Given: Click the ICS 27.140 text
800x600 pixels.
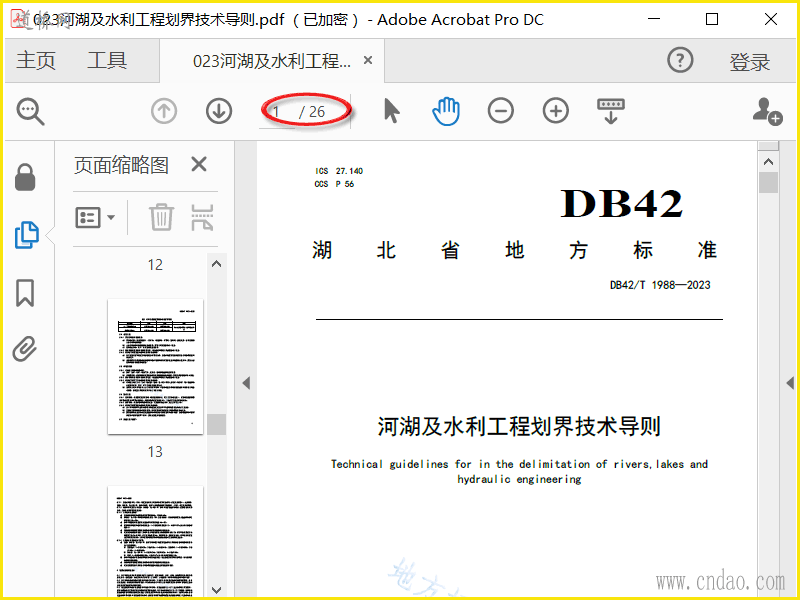Looking at the screenshot, I should tap(339, 171).
